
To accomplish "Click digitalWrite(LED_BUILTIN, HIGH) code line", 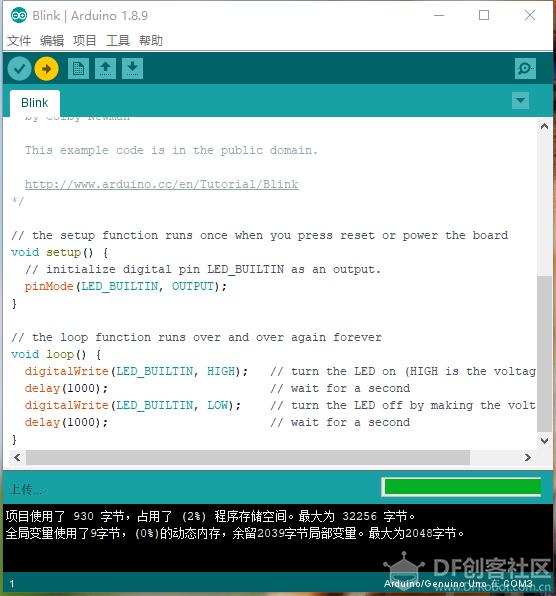I will coord(136,371).
